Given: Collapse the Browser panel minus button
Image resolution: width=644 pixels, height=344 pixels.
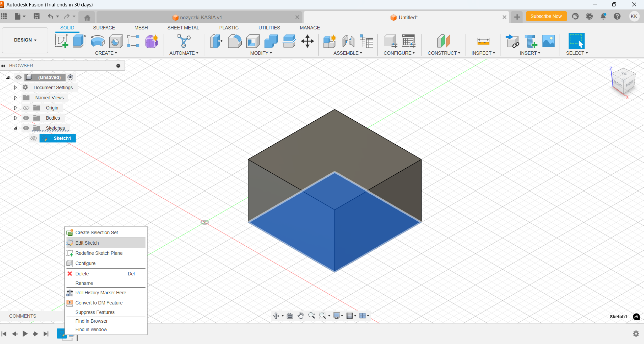Looking at the screenshot, I should [118, 66].
